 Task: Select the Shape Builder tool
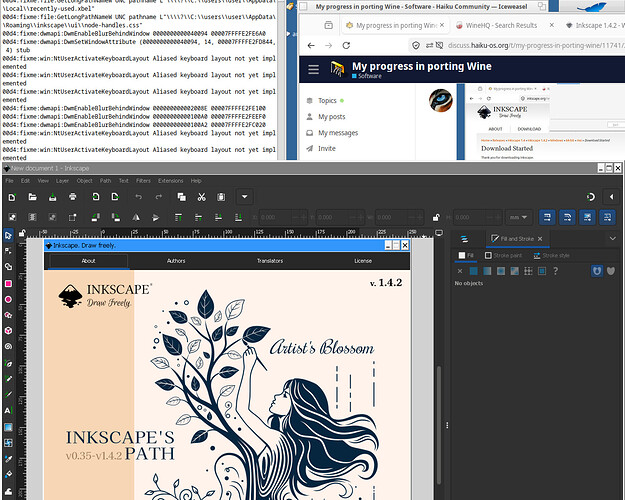pos(8,267)
